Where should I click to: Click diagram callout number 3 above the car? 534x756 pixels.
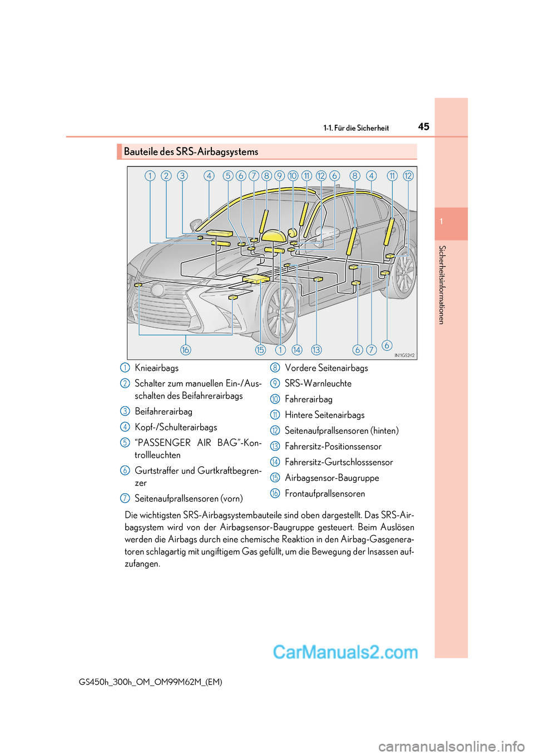tap(182, 176)
